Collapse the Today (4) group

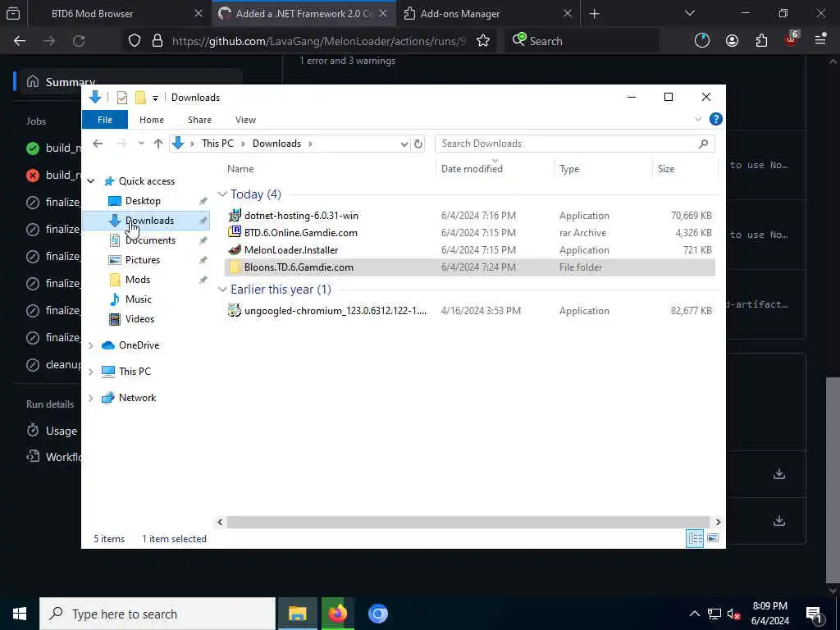click(x=222, y=194)
